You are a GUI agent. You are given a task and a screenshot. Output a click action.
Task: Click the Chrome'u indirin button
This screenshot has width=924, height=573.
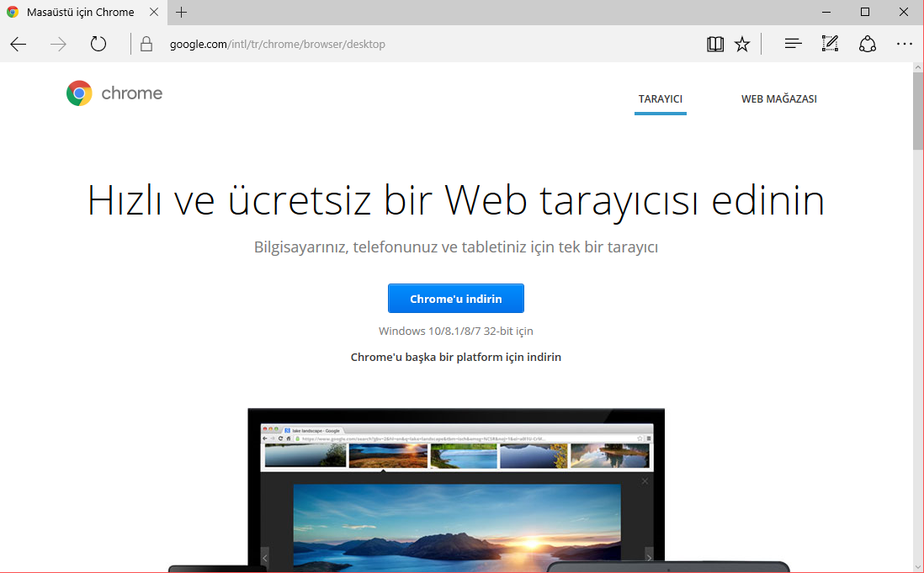(455, 299)
